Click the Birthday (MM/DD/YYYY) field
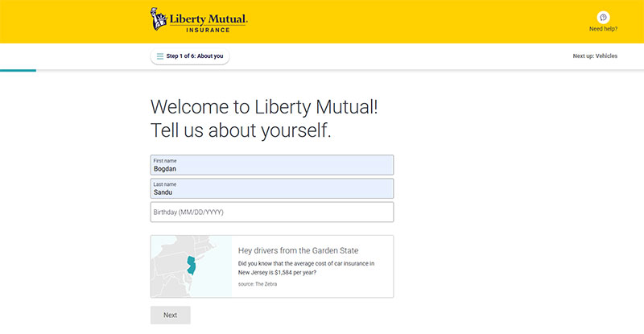Screen dimensions: 644x334 click(x=272, y=212)
